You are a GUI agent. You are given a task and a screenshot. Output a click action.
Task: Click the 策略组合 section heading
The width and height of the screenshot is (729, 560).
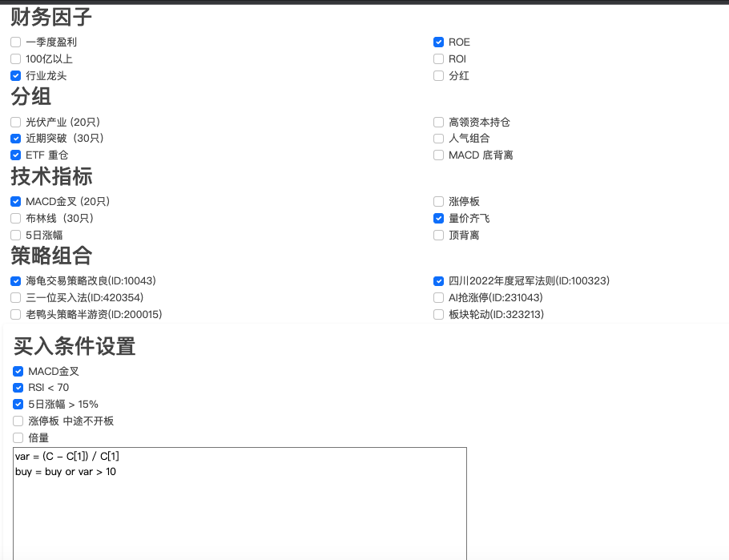51,256
